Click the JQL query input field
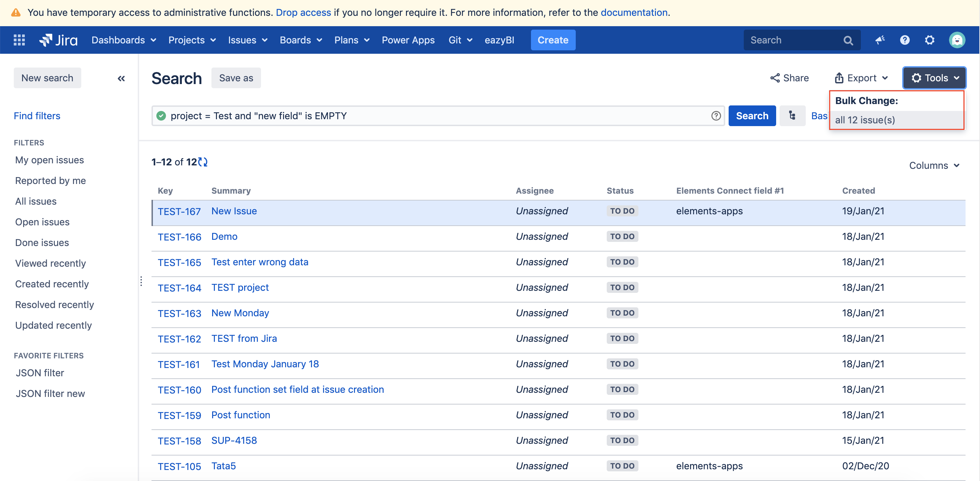The width and height of the screenshot is (980, 481). [x=434, y=116]
